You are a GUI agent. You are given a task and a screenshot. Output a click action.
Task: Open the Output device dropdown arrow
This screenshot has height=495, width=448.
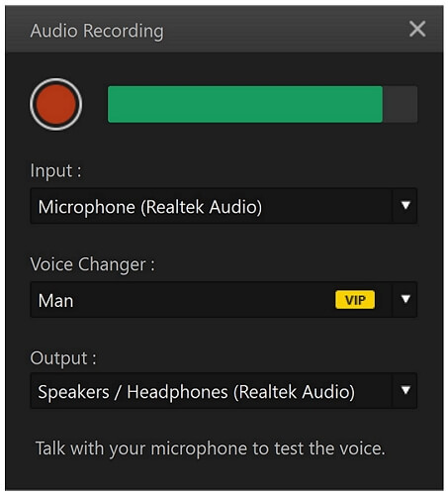point(405,391)
